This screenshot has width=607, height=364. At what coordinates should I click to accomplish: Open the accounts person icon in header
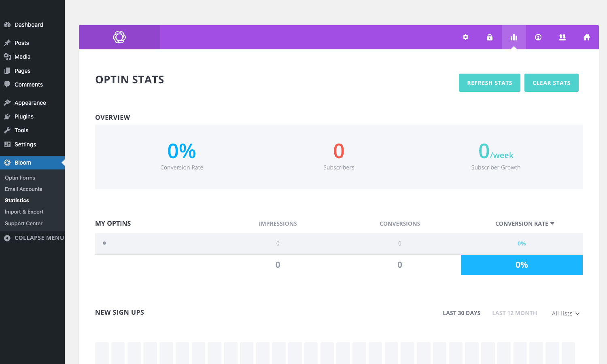538,37
